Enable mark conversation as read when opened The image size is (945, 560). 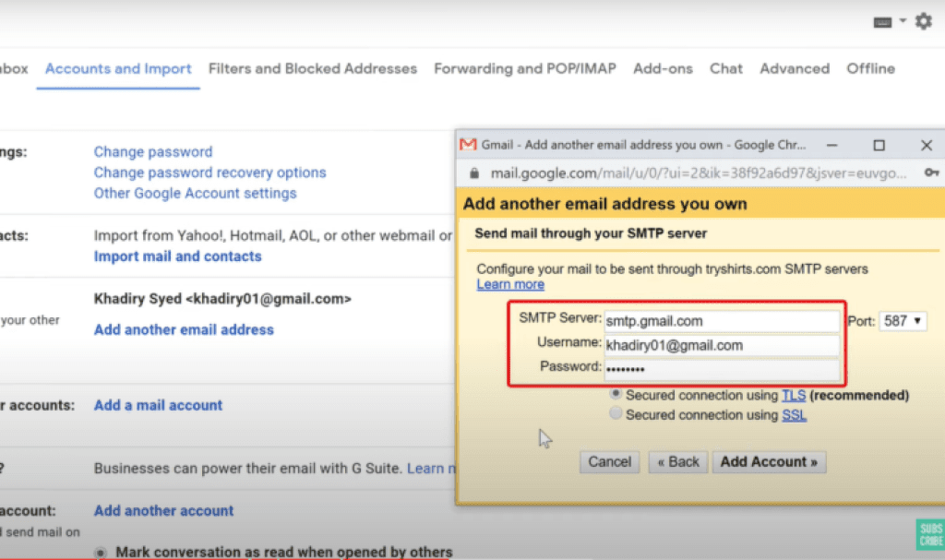(100, 551)
